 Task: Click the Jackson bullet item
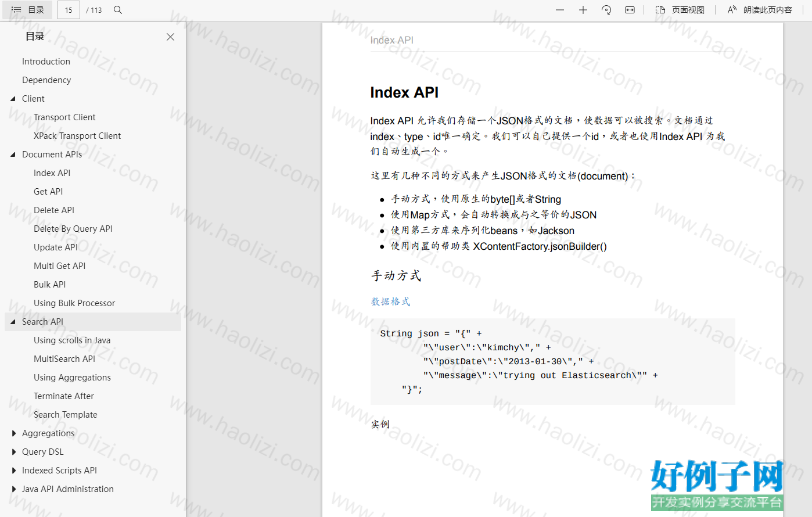pos(483,231)
